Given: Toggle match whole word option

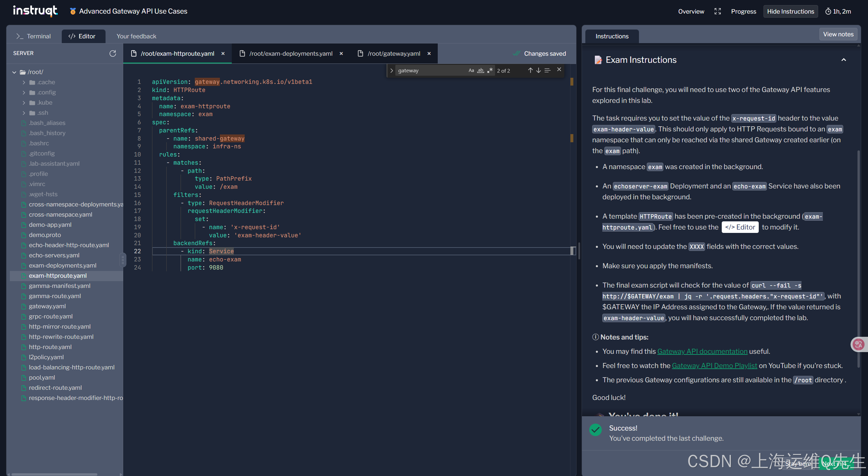Looking at the screenshot, I should (480, 71).
